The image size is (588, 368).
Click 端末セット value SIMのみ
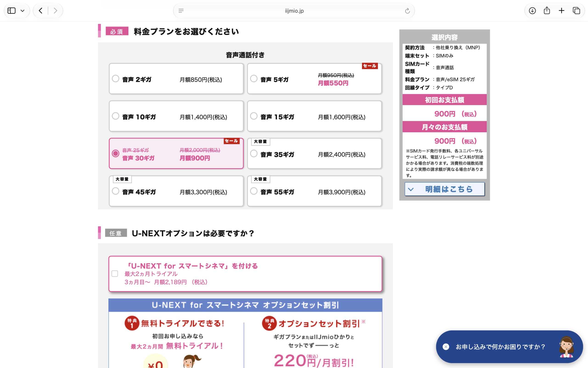point(444,56)
